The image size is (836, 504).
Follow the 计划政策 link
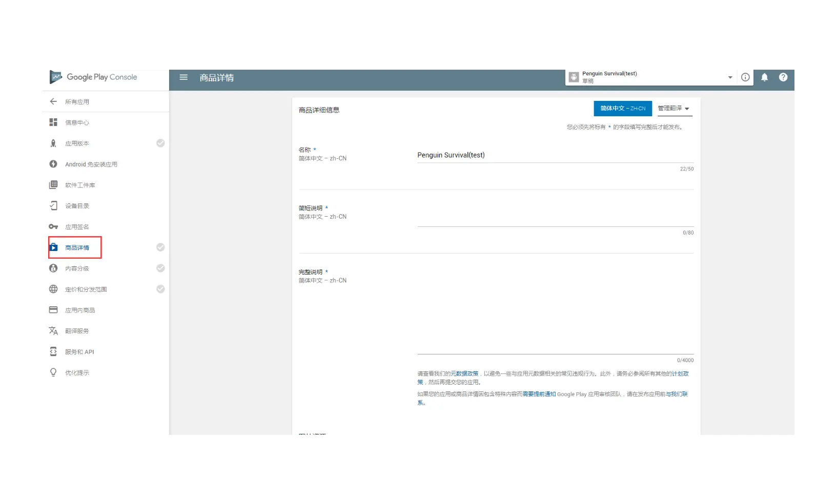pyautogui.click(x=681, y=374)
